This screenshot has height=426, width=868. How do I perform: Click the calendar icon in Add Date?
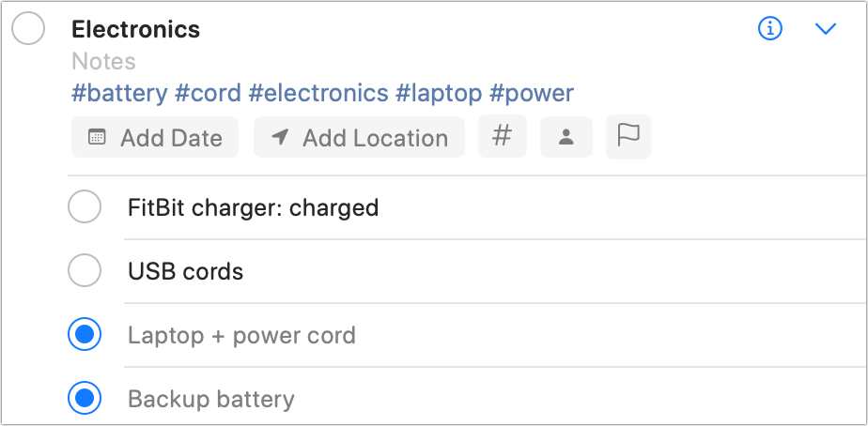[x=97, y=137]
